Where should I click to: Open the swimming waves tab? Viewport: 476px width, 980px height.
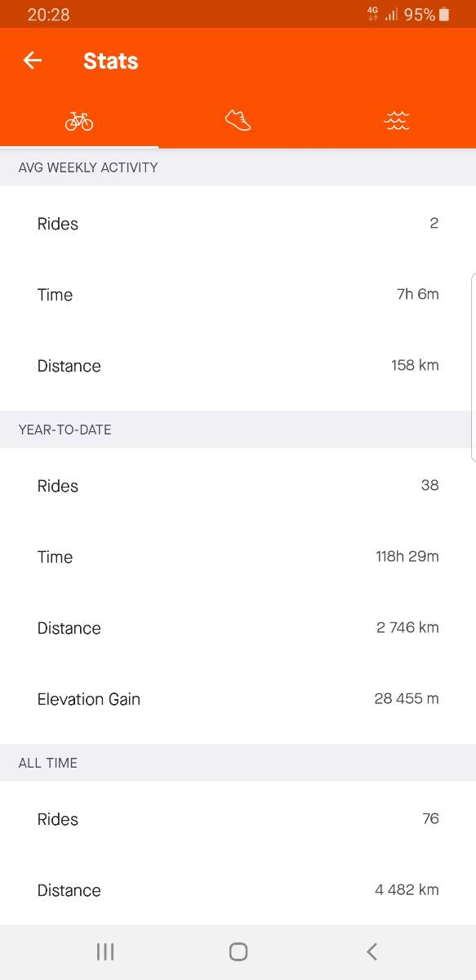396,122
